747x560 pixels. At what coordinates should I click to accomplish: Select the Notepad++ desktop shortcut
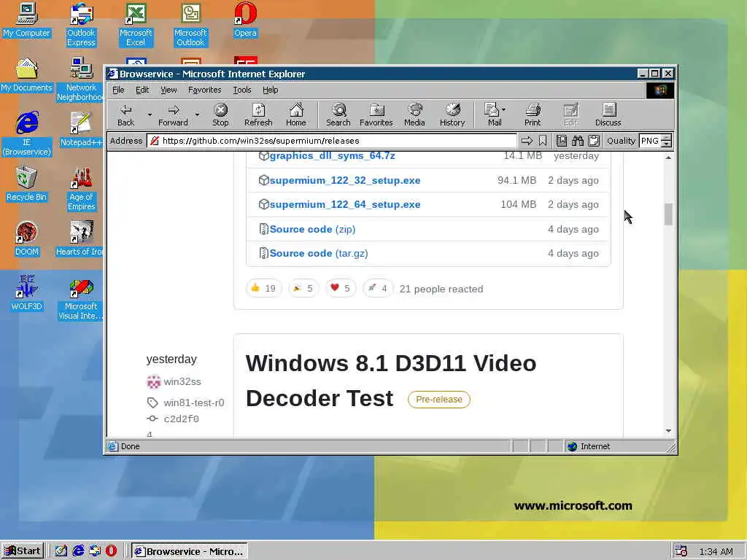pos(81,130)
